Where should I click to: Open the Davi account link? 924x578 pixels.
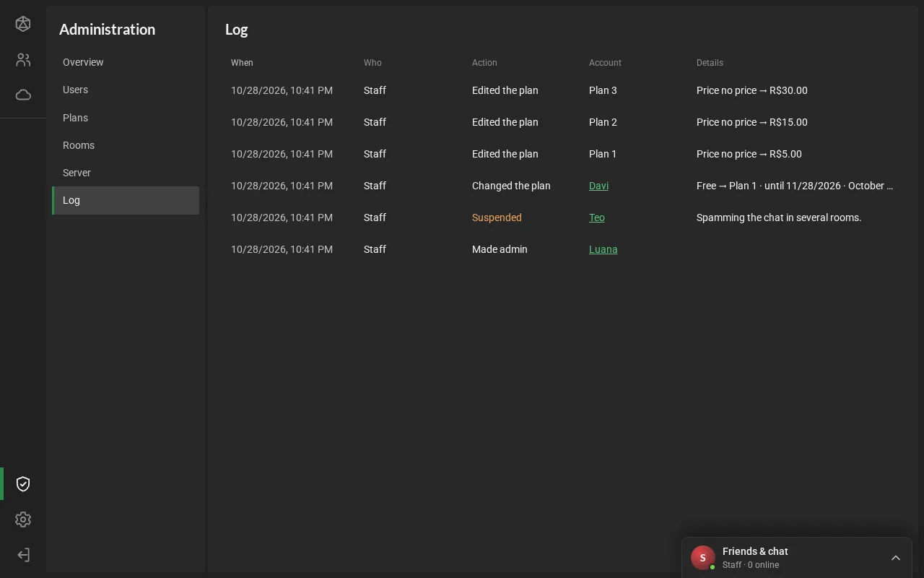coord(598,186)
